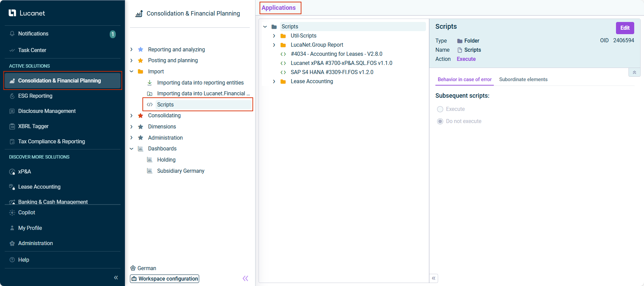Select the Execute radio button
The height and width of the screenshot is (286, 644).
440,109
